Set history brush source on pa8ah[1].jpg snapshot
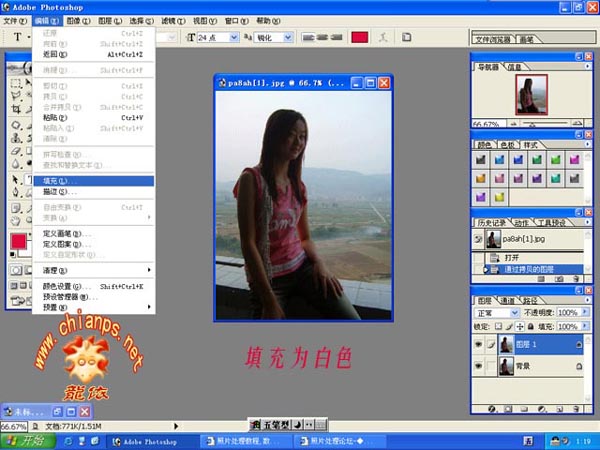Image resolution: width=600 pixels, height=450 pixels. [478, 239]
